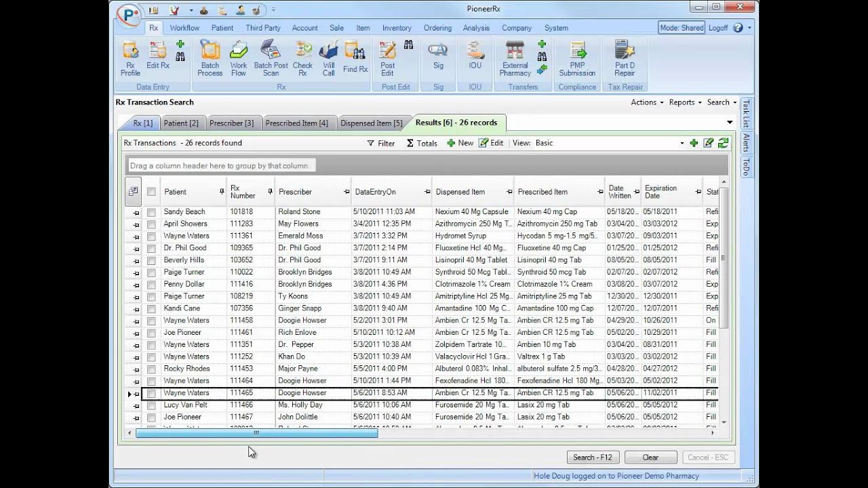Open the Third Party ribbon tab
The width and height of the screenshot is (868, 488).
(x=263, y=28)
